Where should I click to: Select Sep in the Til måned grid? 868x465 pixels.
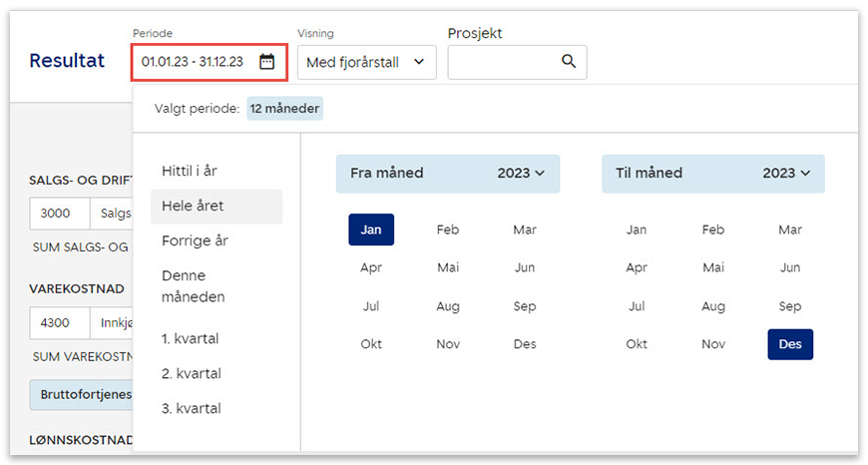[790, 306]
